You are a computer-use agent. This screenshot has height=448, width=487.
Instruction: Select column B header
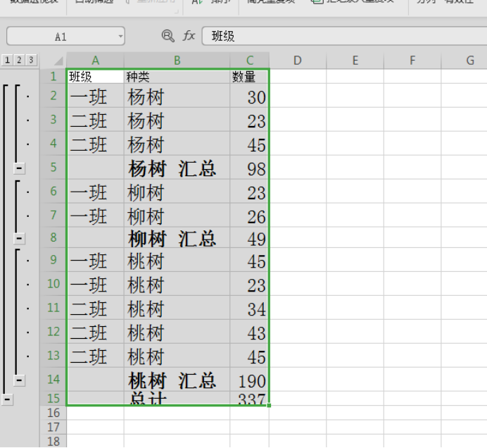(x=177, y=61)
